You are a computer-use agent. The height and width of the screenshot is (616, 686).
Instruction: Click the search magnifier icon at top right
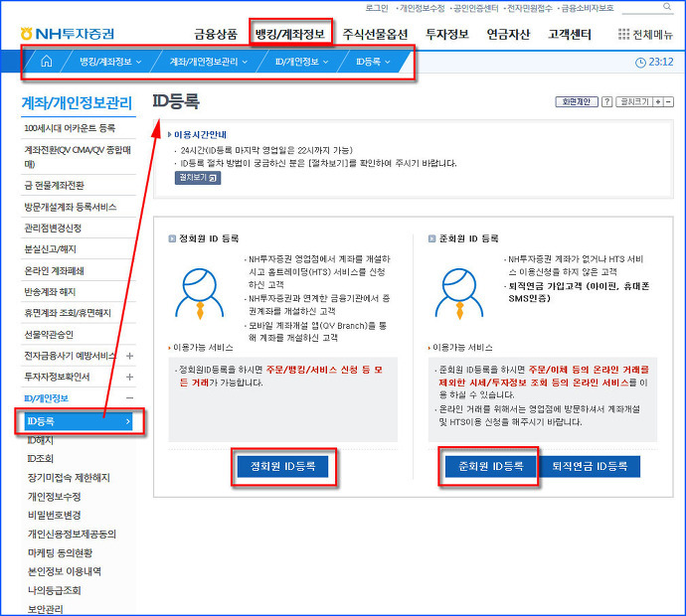pyautogui.click(x=667, y=7)
